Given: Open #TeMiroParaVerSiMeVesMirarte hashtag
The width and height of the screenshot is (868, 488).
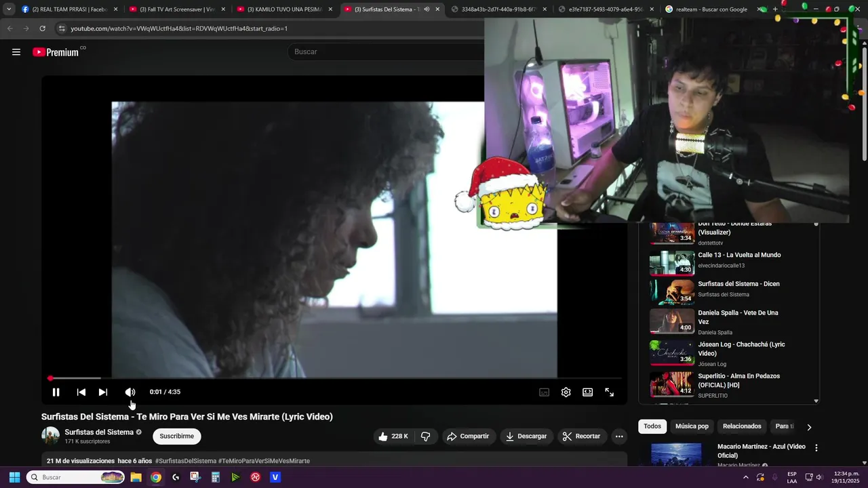Looking at the screenshot, I should pos(264,461).
